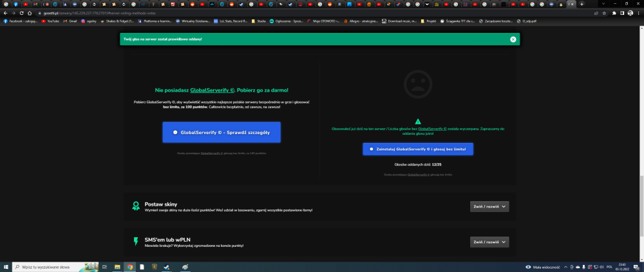Close the active browser tab
Viewport: 644px width, 272px height.
[x=573, y=4]
